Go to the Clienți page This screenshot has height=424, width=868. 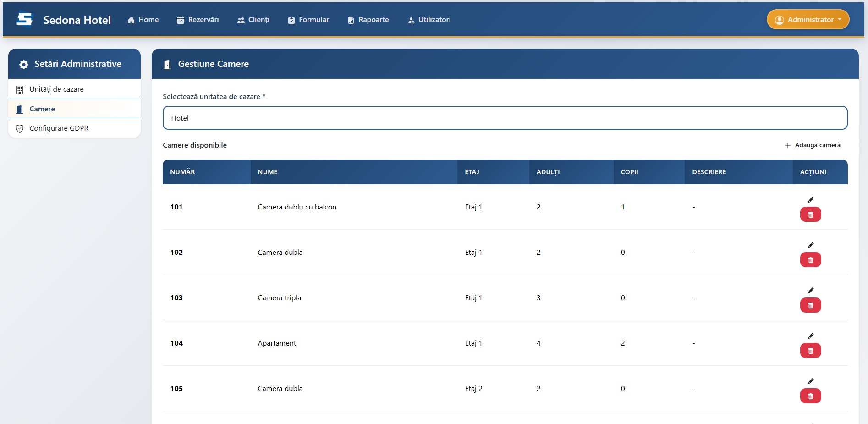click(x=253, y=20)
